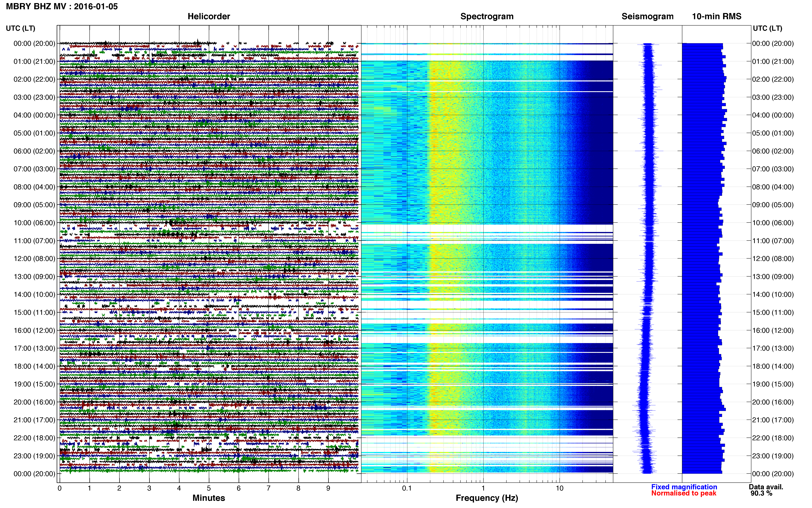
Task: Click the '10-min RMS' panel heading
Action: [717, 16]
